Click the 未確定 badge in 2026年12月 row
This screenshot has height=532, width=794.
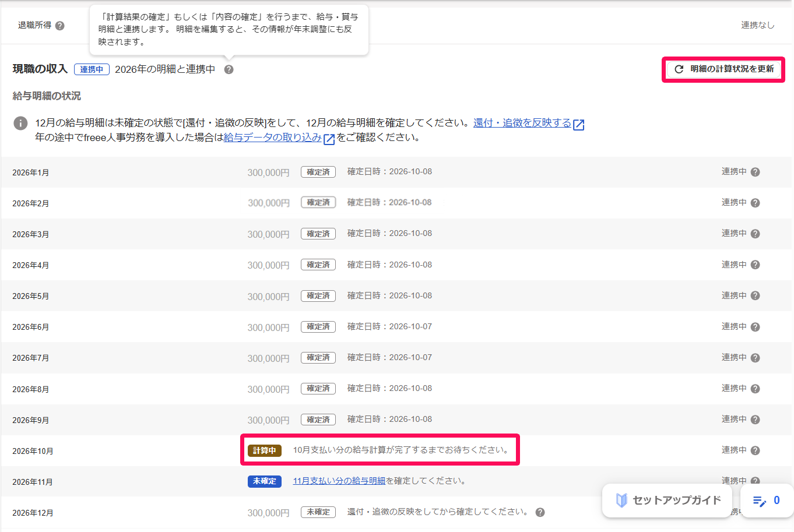pos(318,512)
